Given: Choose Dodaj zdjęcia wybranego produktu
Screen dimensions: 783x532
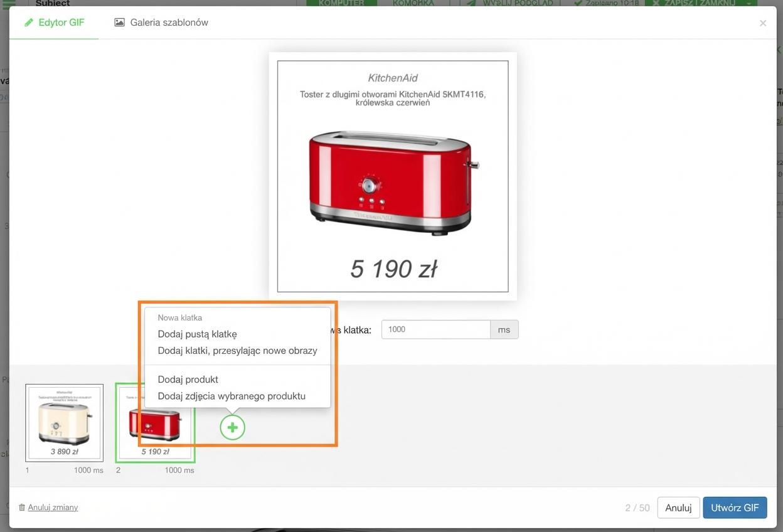Looking at the screenshot, I should pyautogui.click(x=232, y=396).
